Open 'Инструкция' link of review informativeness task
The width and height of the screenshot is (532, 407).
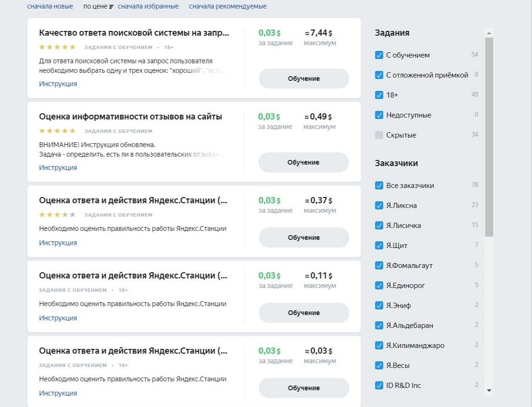point(58,168)
